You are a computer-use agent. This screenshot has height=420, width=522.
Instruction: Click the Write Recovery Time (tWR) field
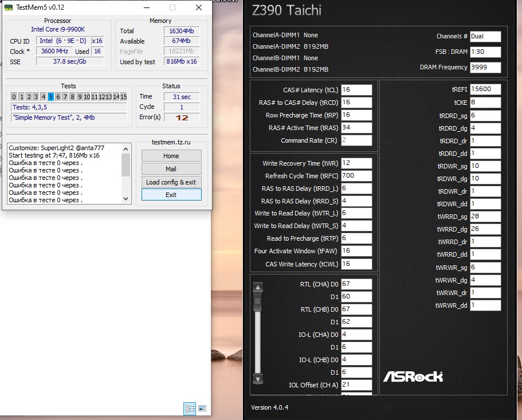coord(356,163)
